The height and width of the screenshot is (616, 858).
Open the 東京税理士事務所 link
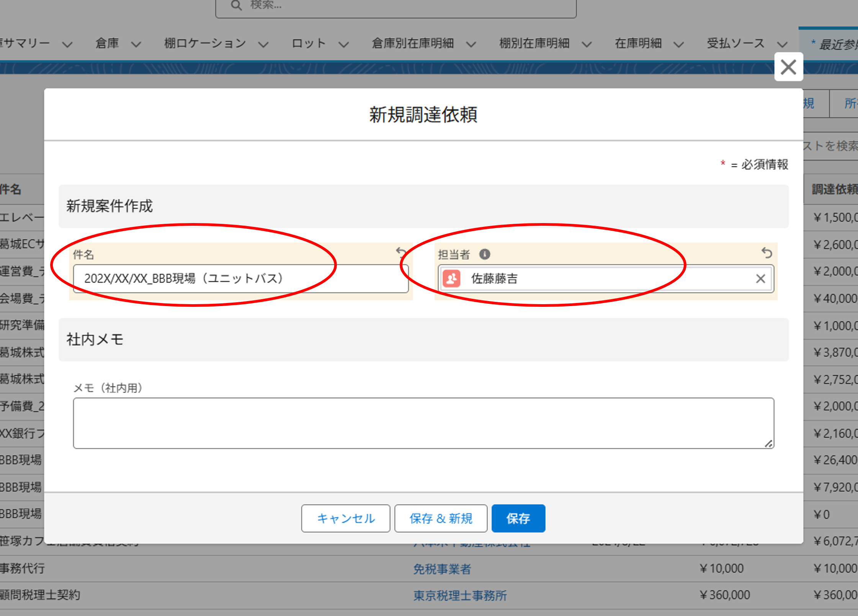pyautogui.click(x=460, y=596)
